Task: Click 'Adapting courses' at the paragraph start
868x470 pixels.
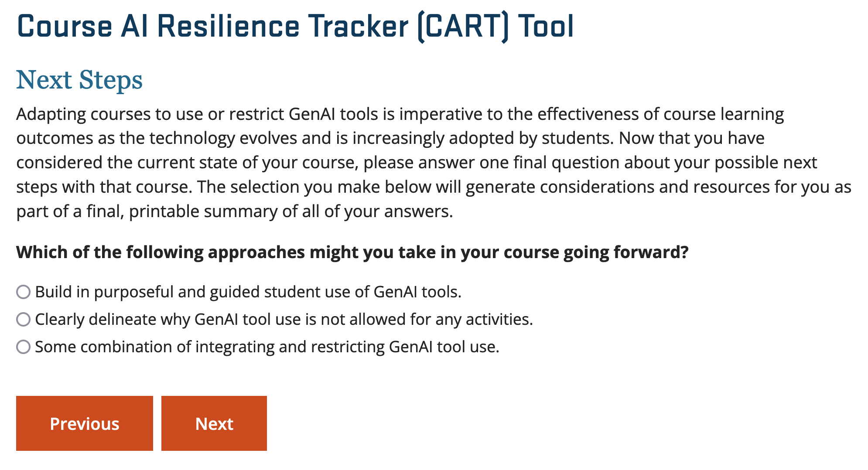Action: [x=84, y=114]
